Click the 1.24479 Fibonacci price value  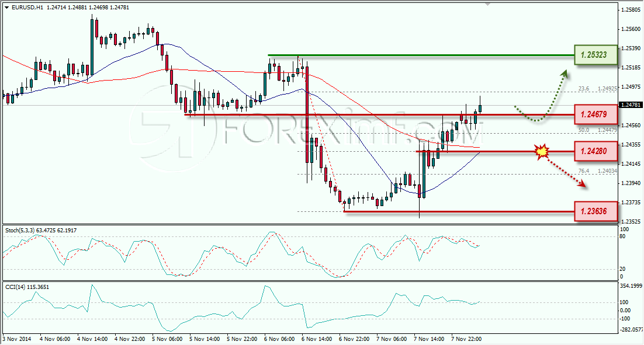tap(607, 130)
